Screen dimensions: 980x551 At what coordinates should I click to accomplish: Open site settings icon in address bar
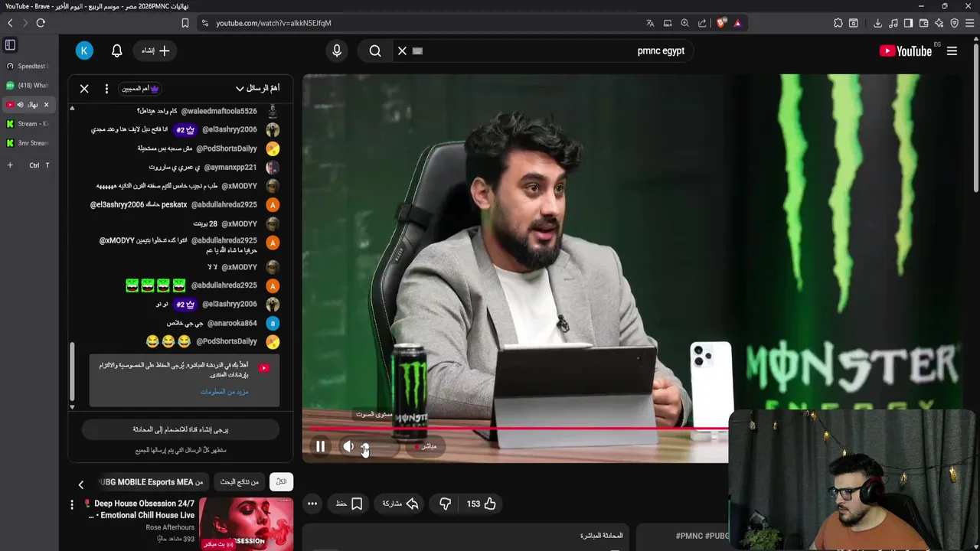204,23
